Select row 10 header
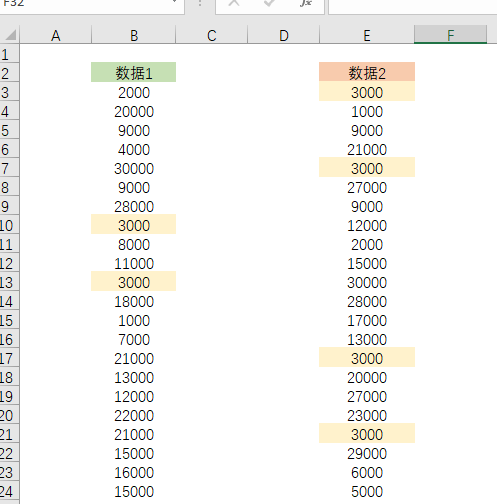The height and width of the screenshot is (504, 497). point(9,225)
